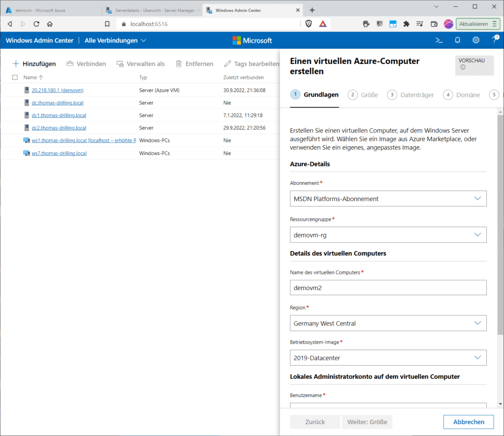504x436 pixels.
Task: Click the Entfernen toolbar button
Action: click(194, 64)
